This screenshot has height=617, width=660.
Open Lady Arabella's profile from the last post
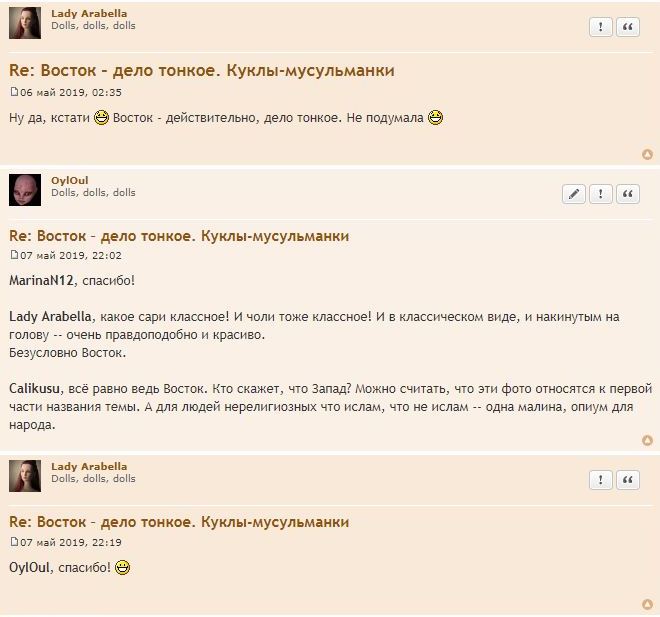[x=89, y=466]
